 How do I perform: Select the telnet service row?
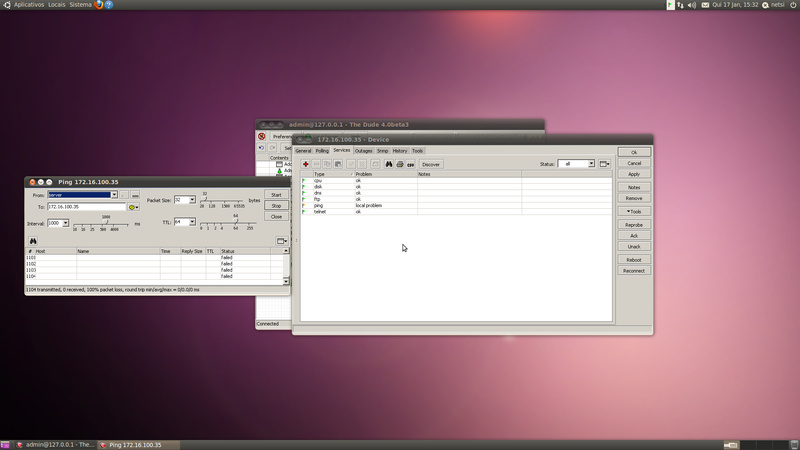click(456, 211)
